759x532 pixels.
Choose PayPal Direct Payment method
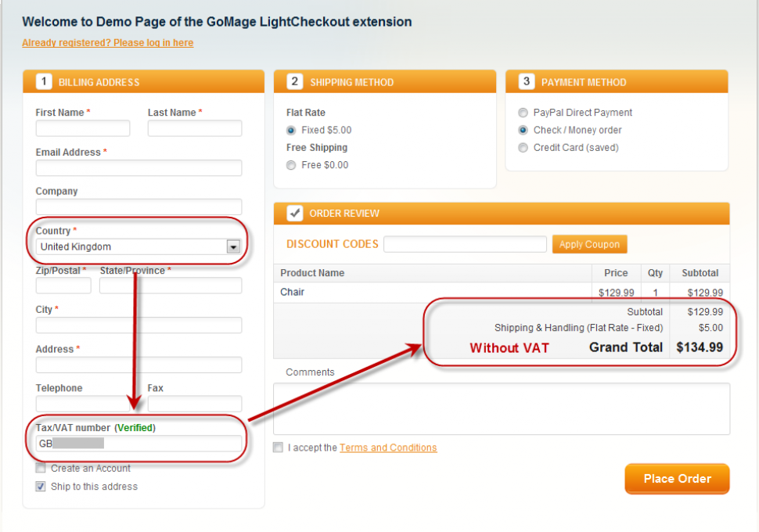(x=523, y=113)
